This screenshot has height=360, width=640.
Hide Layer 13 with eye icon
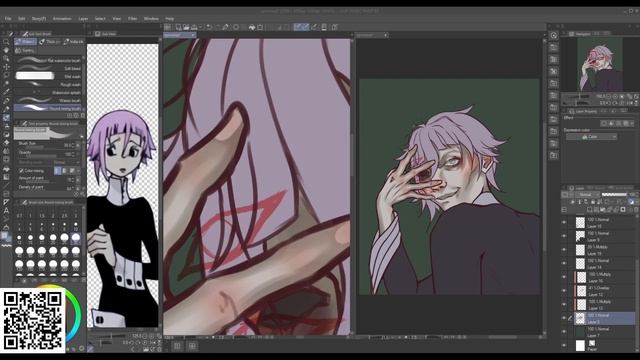[564, 304]
